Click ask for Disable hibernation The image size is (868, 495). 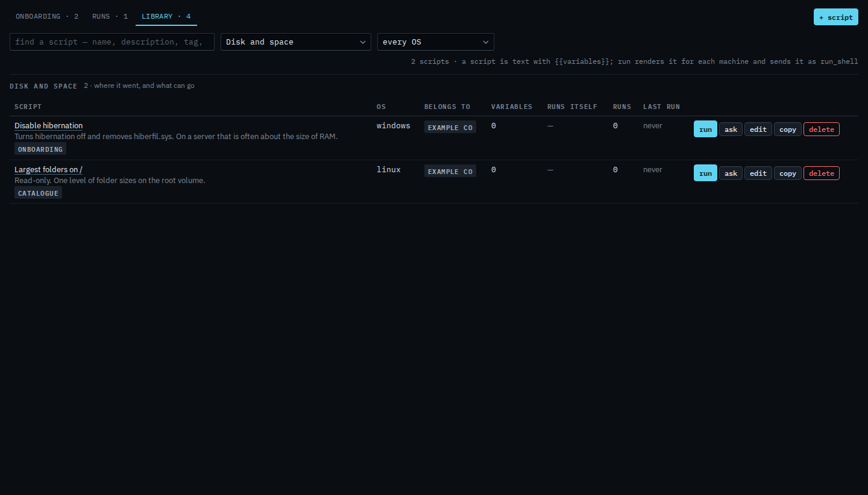(x=731, y=129)
